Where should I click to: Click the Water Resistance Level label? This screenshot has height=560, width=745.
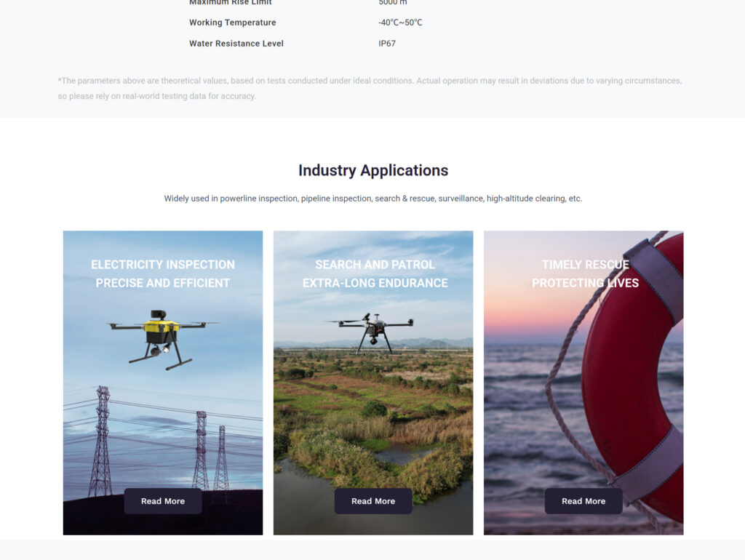[x=236, y=44]
